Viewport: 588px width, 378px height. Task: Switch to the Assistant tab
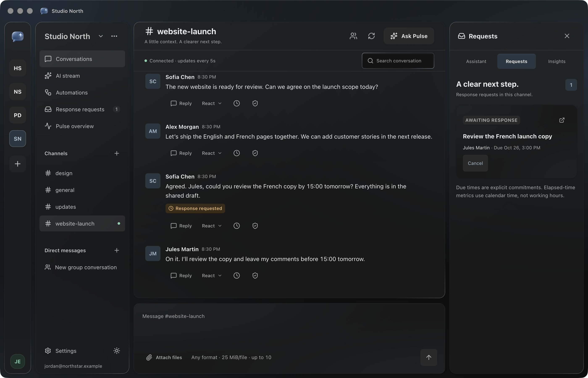coord(476,61)
